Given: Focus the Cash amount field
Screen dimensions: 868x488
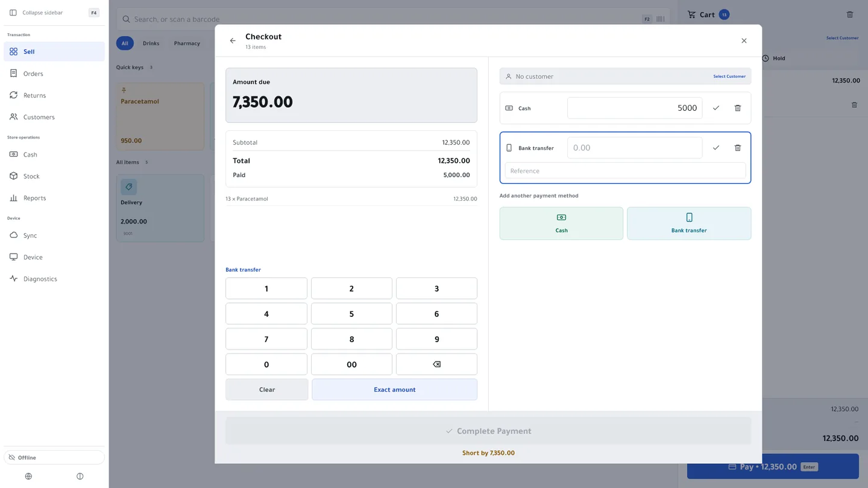Looking at the screenshot, I should coord(635,108).
